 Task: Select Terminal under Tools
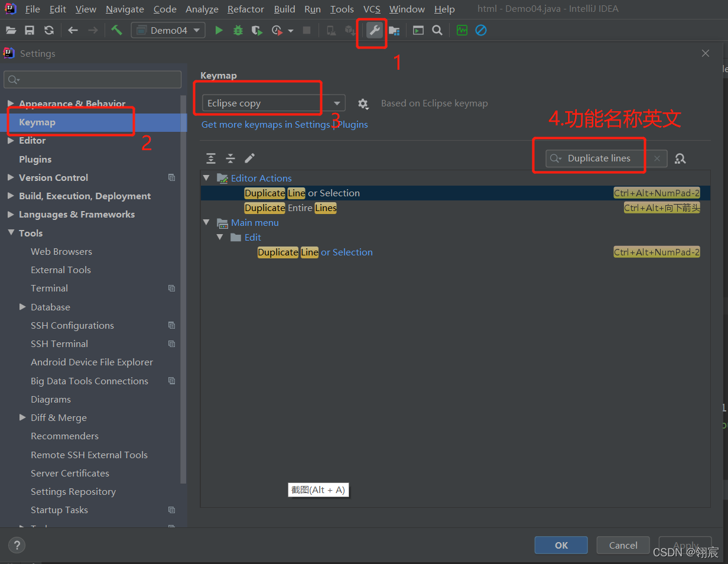pos(49,288)
